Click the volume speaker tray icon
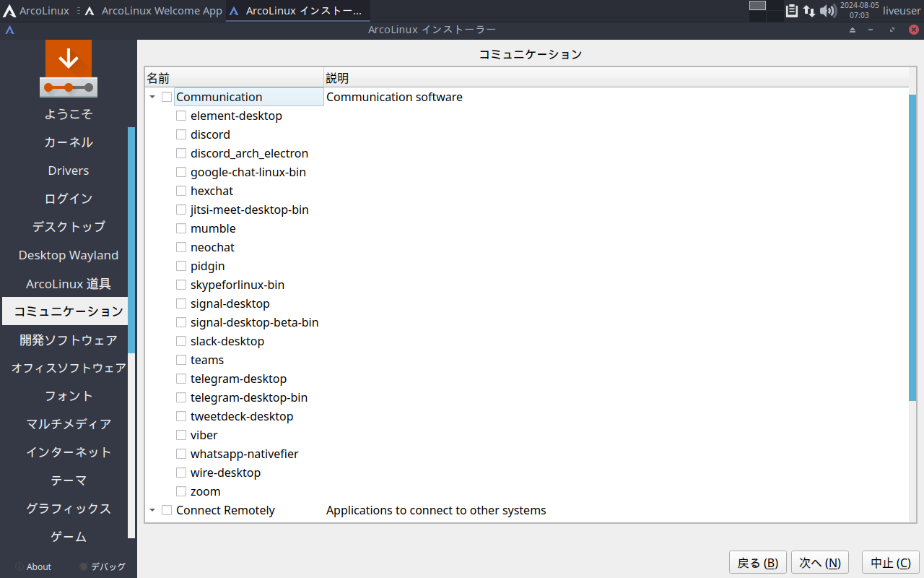This screenshot has width=924, height=578. pos(828,11)
